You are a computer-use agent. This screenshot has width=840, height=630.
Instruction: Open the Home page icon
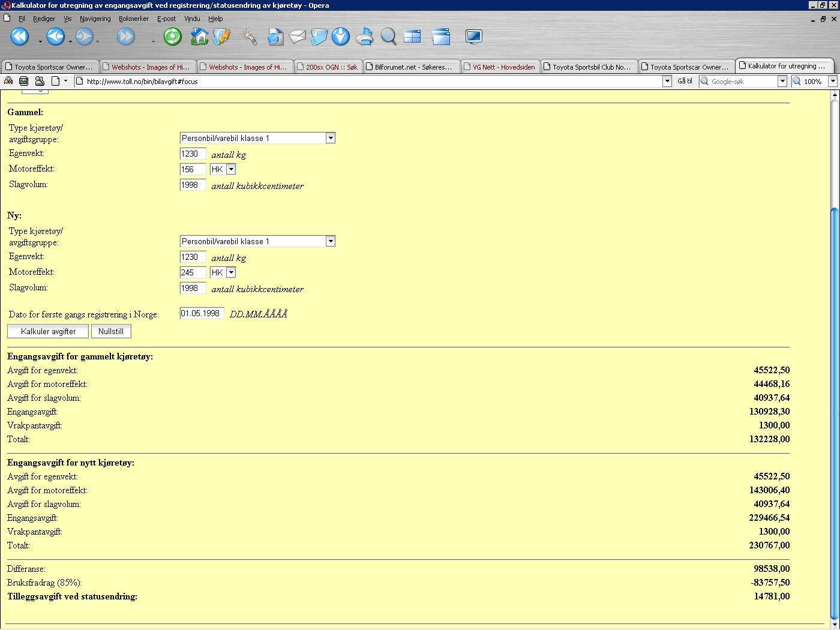click(199, 37)
